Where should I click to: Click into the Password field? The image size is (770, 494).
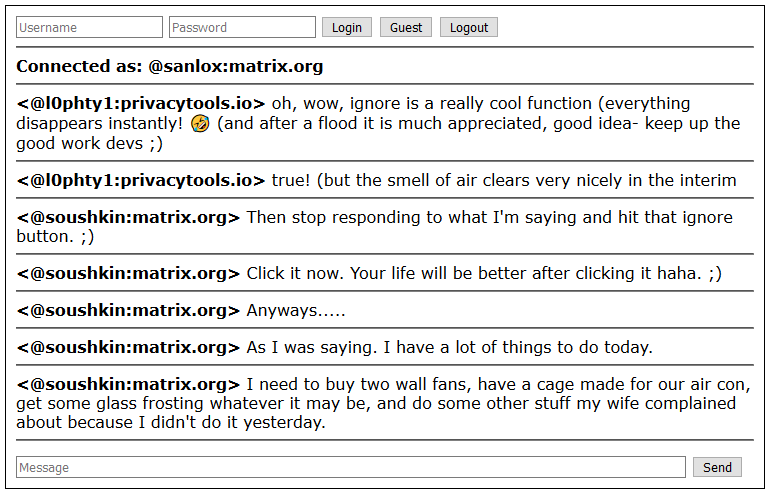point(242,27)
